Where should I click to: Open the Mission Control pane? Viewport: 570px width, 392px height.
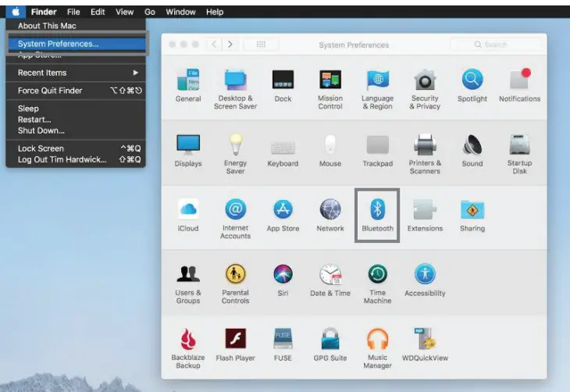(330, 90)
